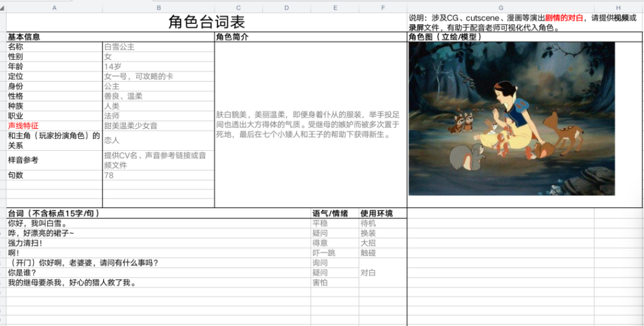
Task: Select the 平稳 tone cell
Action: (335, 224)
